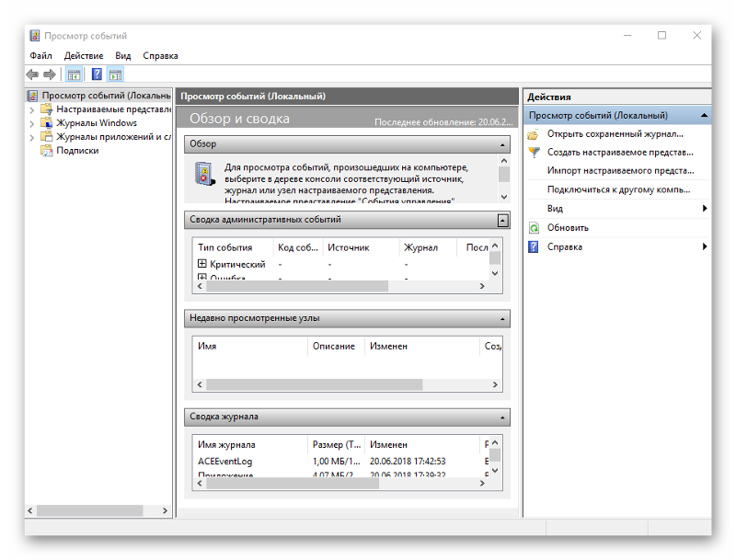Screen dimensions: 736x560
Task: Select the ACEEventLog row in log summary
Action: point(225,461)
